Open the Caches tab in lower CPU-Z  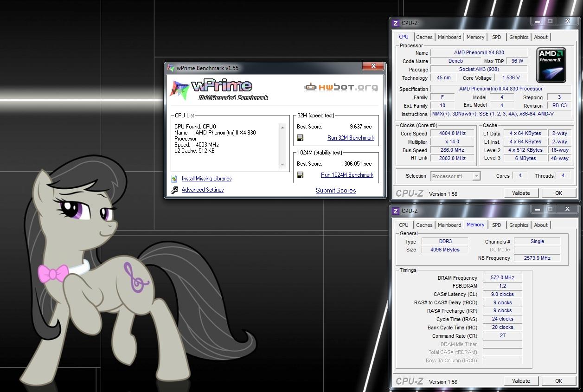click(x=424, y=225)
